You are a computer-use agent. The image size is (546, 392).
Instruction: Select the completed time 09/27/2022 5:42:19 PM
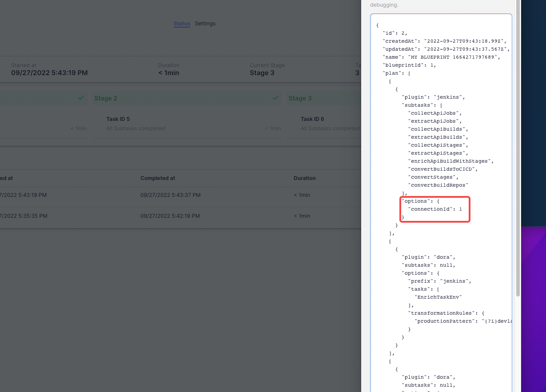click(170, 216)
